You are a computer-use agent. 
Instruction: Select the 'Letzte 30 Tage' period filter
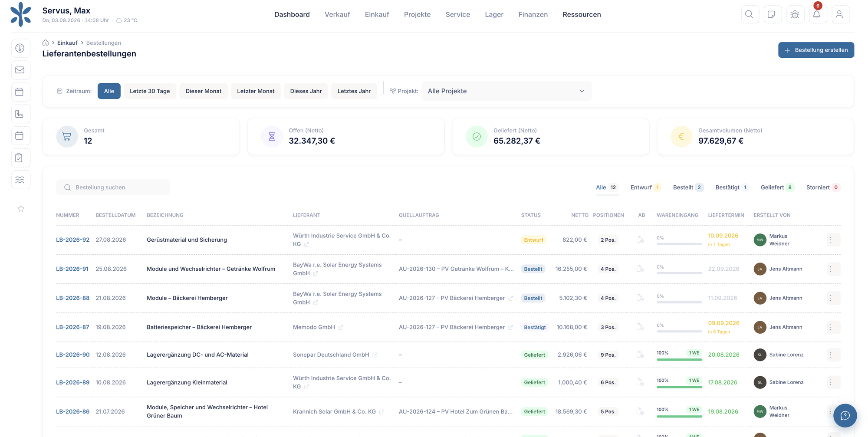pyautogui.click(x=150, y=91)
